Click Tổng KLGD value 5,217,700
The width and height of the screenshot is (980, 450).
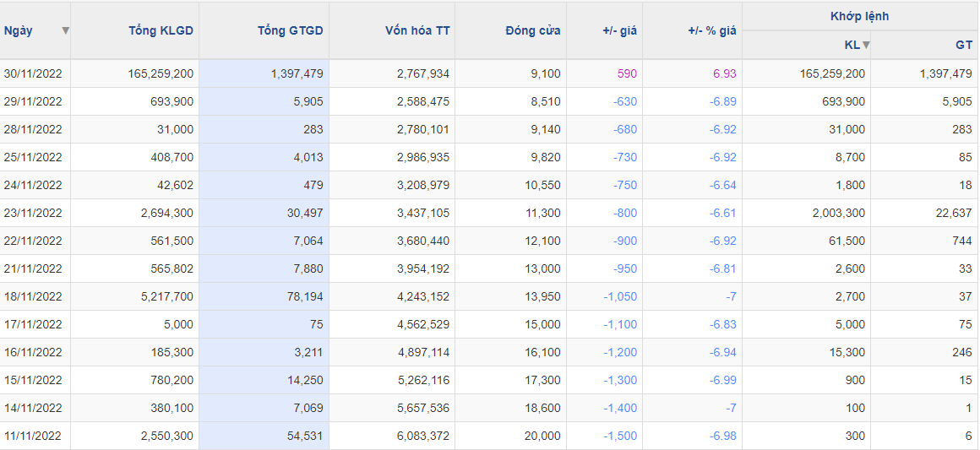[166, 296]
